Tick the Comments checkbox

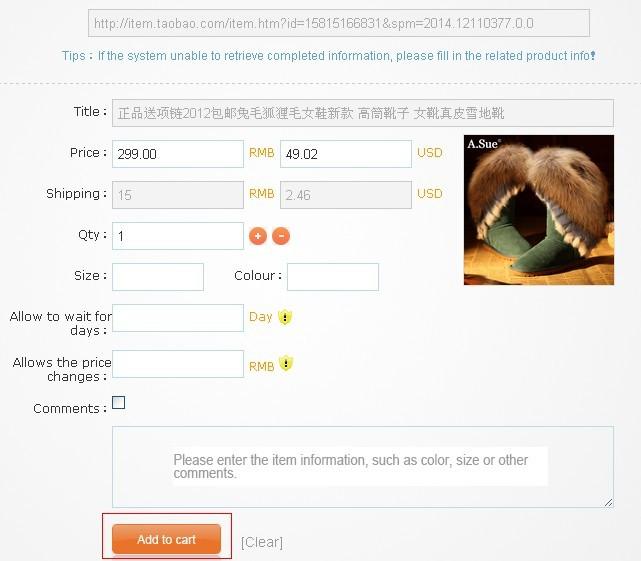tap(119, 402)
